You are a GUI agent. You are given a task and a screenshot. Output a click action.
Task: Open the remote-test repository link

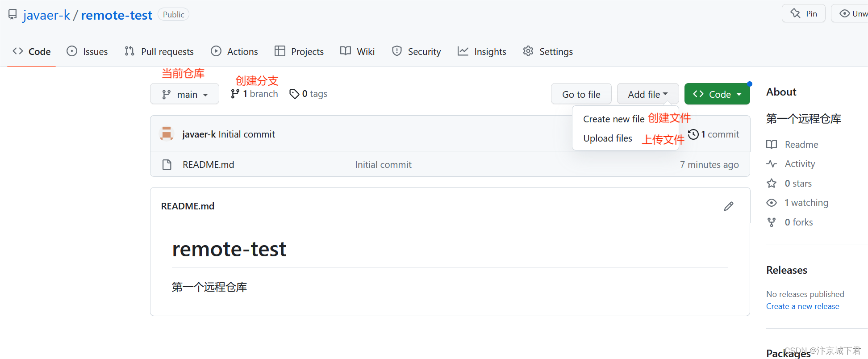[x=117, y=15]
